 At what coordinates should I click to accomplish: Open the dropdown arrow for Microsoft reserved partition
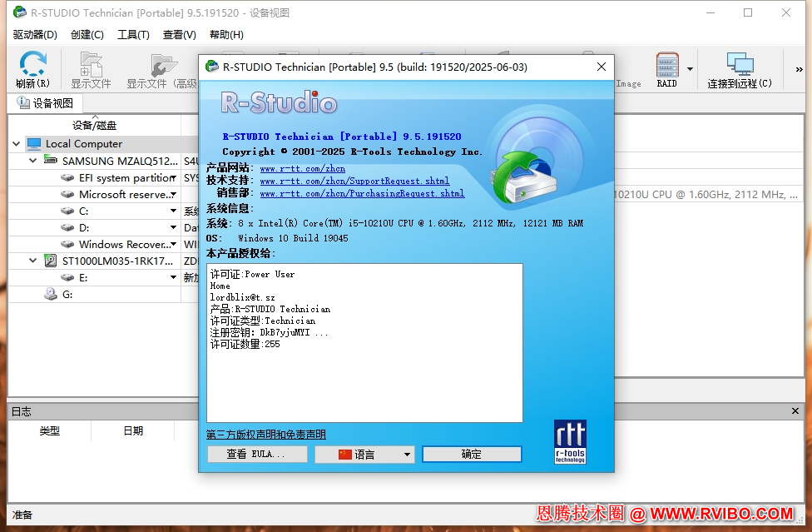174,194
